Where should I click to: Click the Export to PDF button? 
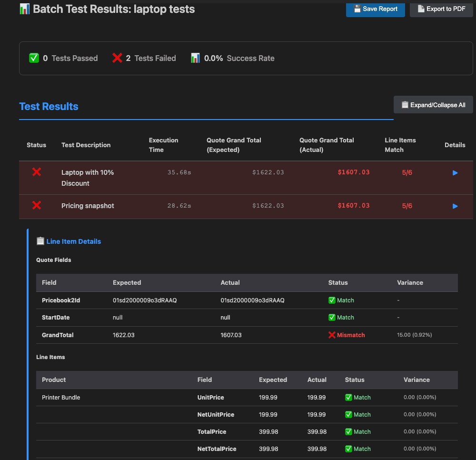[441, 9]
